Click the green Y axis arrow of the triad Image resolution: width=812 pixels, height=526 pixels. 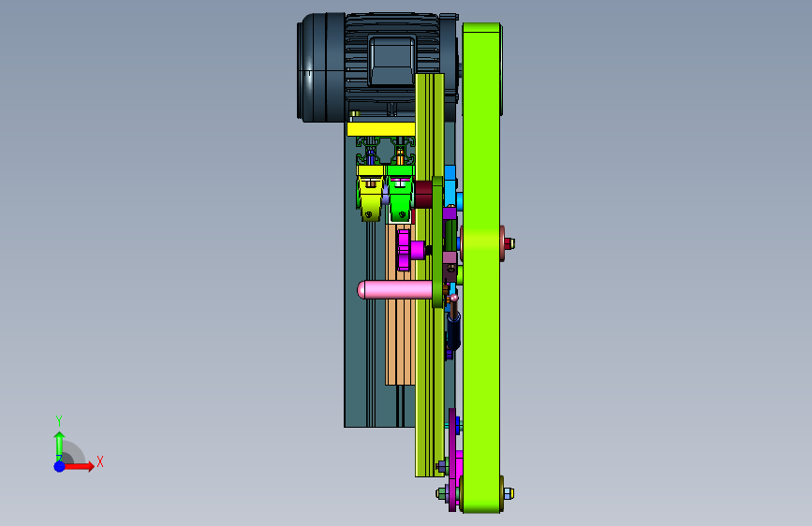click(x=59, y=446)
